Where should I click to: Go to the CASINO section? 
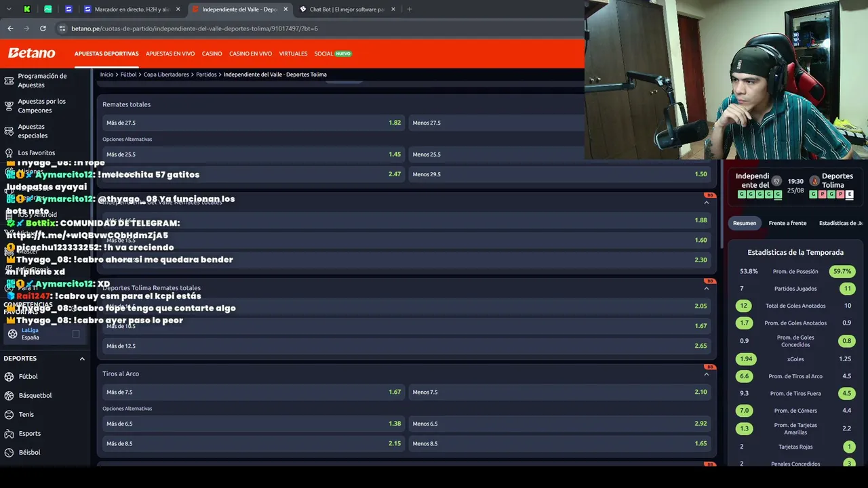tap(212, 54)
